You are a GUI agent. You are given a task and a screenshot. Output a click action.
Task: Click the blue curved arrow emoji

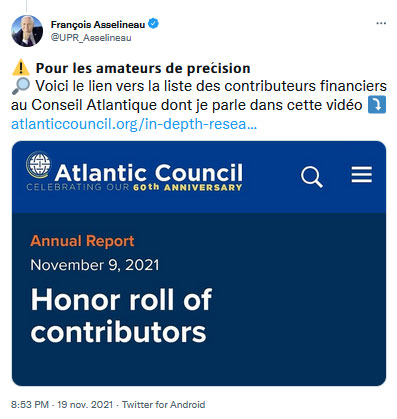[377, 105]
